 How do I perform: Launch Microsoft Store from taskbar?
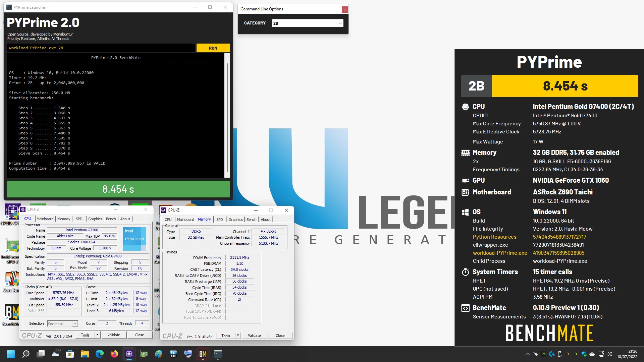pos(70,354)
